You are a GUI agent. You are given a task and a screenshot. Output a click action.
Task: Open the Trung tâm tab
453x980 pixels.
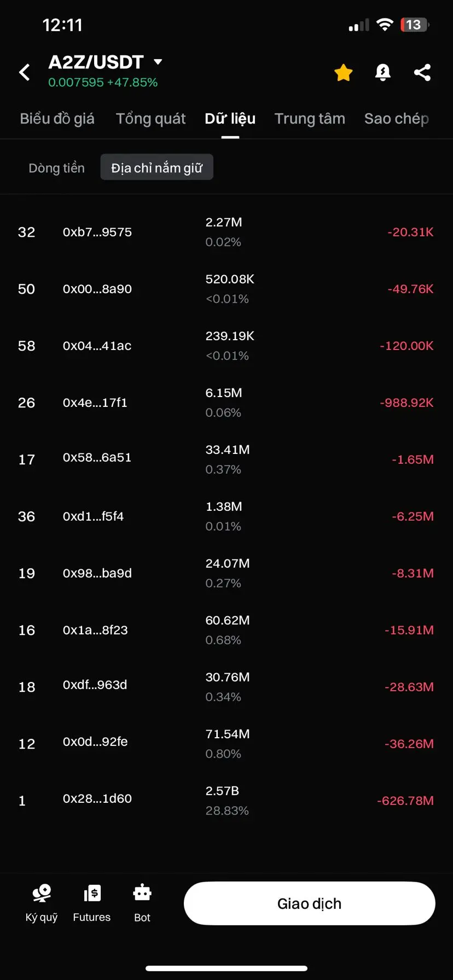coord(310,119)
